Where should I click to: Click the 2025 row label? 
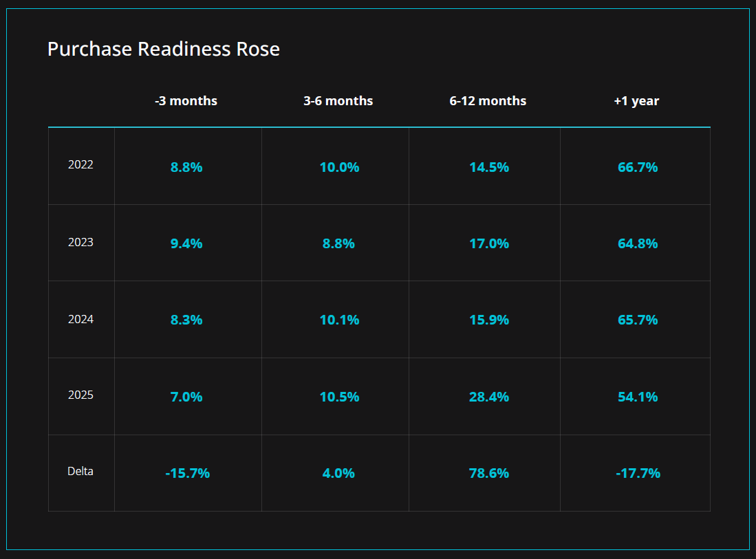[x=80, y=395]
